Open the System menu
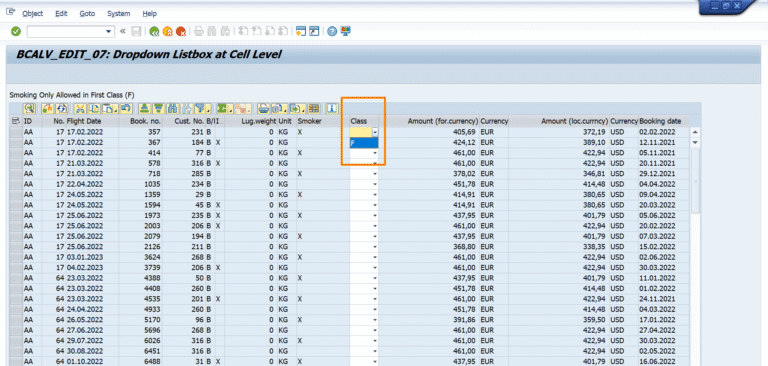 (x=119, y=14)
